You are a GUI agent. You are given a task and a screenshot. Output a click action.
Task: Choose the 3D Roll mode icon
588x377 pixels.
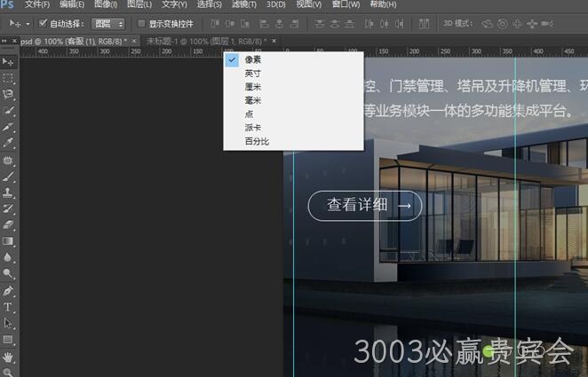pos(503,24)
